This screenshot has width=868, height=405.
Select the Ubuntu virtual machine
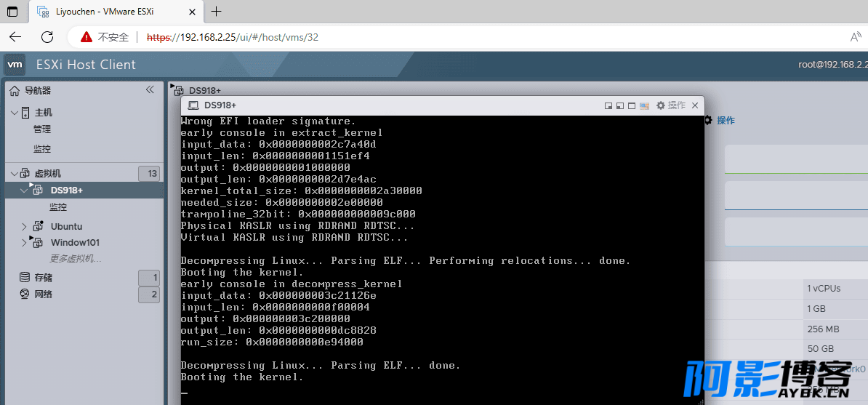click(x=66, y=226)
